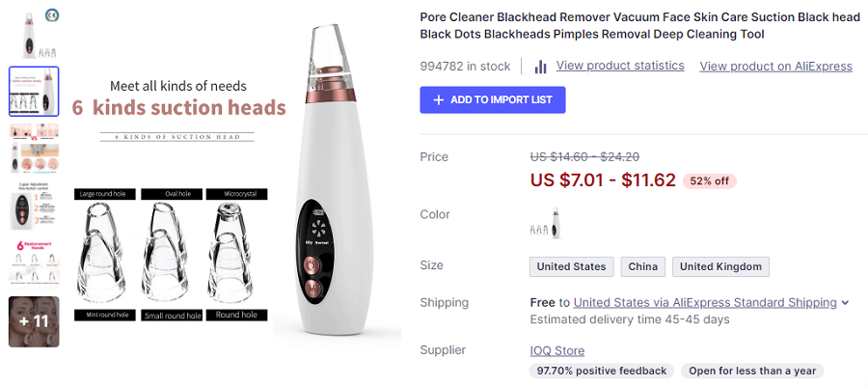
Task: Expand the shipping method dropdown chevron
Action: click(x=845, y=303)
